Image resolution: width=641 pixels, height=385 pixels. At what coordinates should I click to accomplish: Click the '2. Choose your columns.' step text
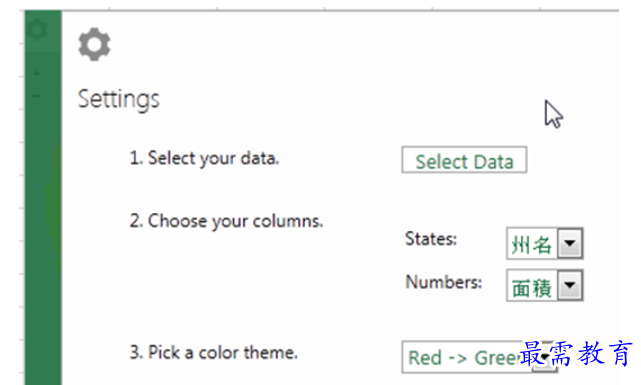(x=226, y=222)
